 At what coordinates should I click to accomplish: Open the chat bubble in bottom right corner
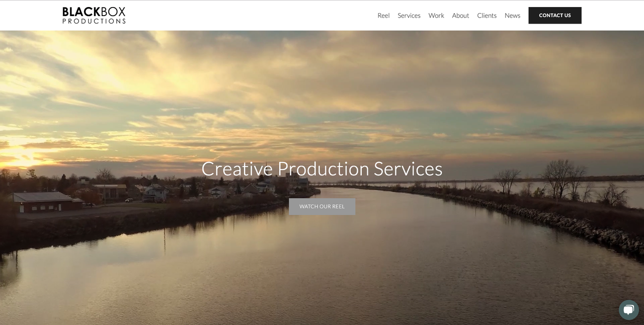628,309
